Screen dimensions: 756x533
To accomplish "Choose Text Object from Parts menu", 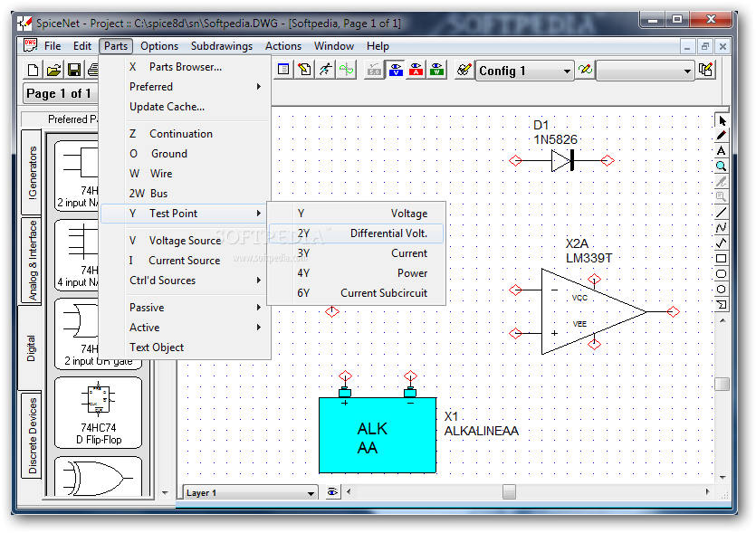I will 185,347.
